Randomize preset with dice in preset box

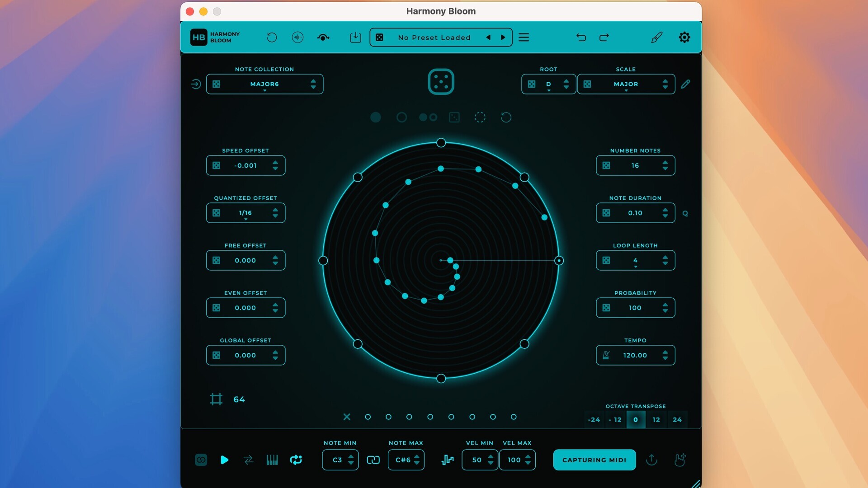click(380, 38)
